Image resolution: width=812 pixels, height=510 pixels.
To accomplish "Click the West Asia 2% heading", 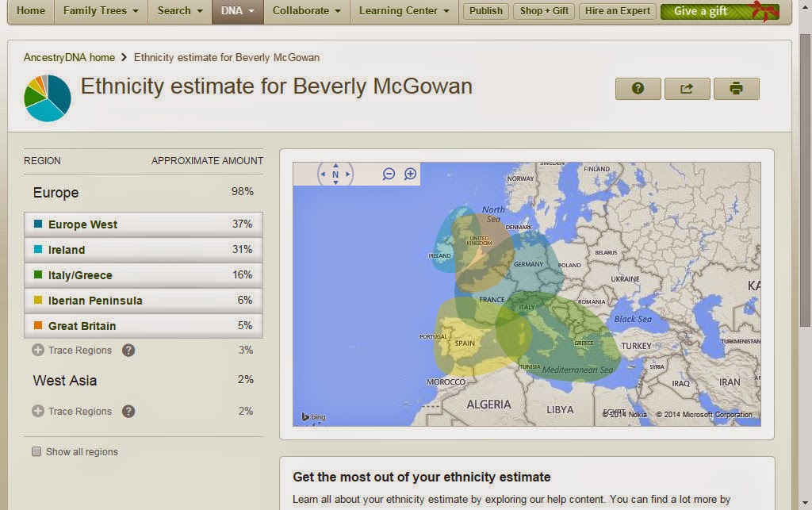I will point(144,381).
